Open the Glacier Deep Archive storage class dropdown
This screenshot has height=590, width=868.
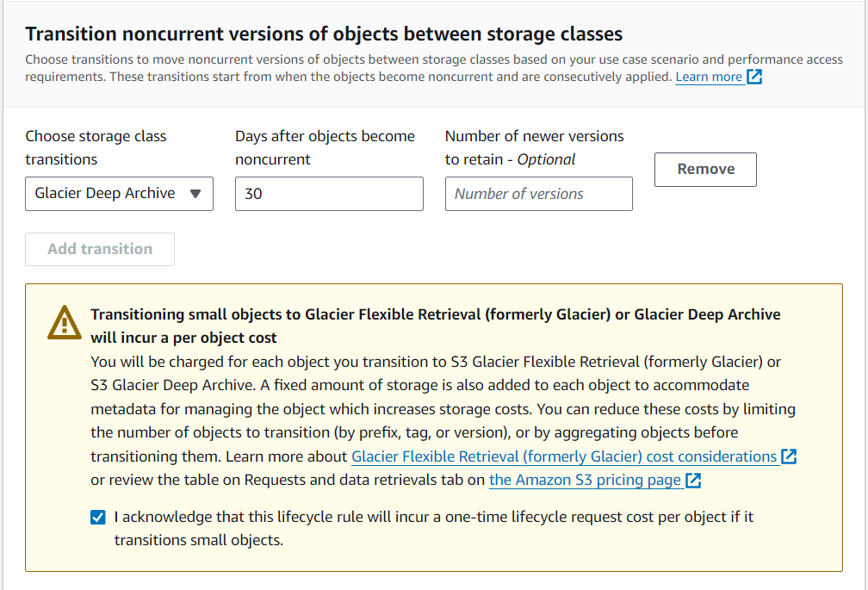coord(119,194)
